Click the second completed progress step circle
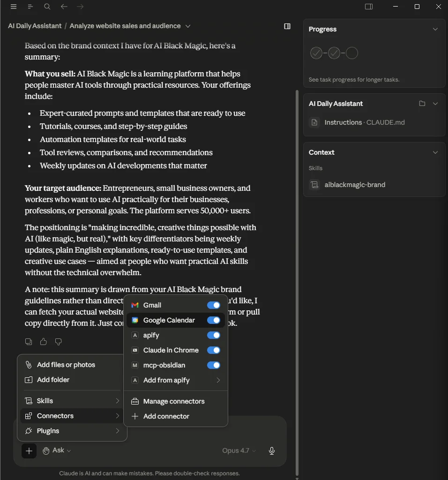Image resolution: width=448 pixels, height=480 pixels. (x=334, y=53)
